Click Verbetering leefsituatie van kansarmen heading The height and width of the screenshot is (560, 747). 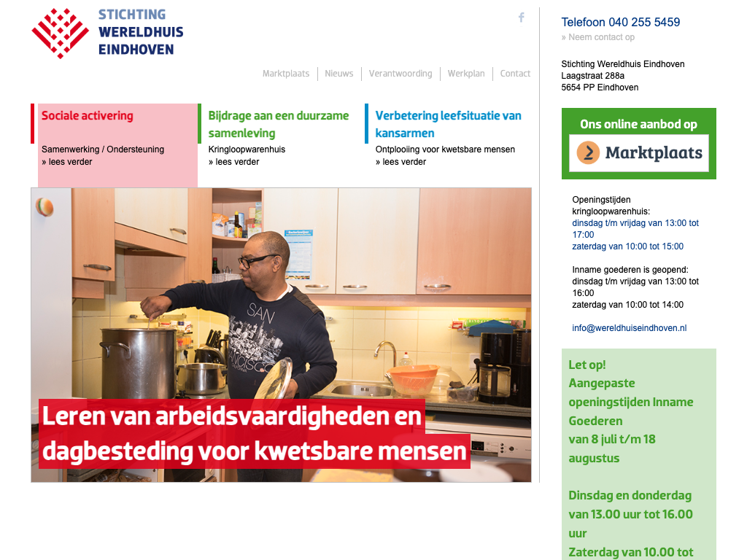pyautogui.click(x=449, y=124)
